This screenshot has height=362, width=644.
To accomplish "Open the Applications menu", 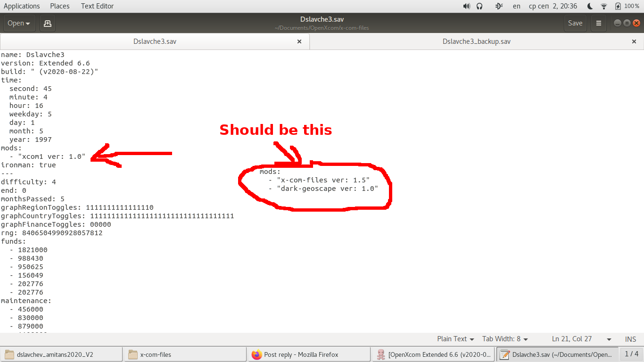I will [22, 6].
